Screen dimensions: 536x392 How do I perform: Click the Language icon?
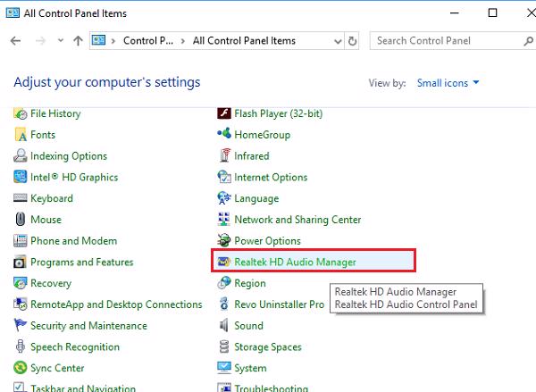tap(224, 198)
